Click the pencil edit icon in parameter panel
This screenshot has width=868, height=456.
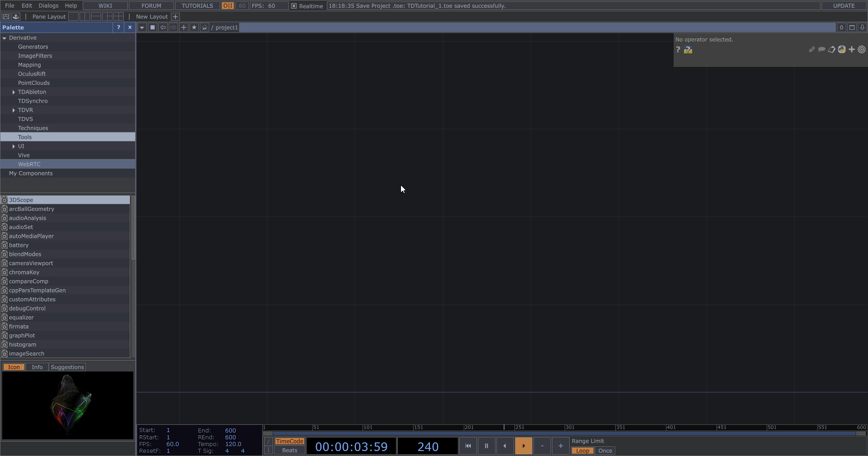(811, 50)
